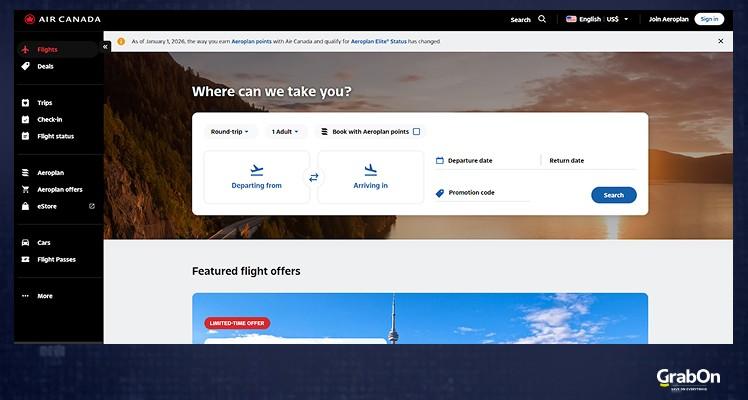Click the eStore lock icon

25,206
